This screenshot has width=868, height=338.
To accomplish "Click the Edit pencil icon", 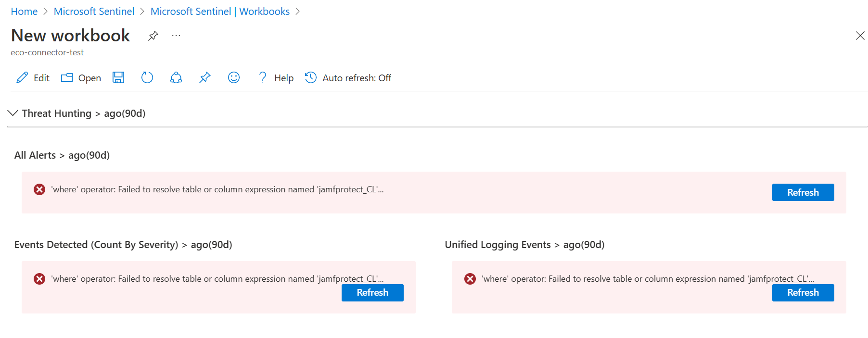I will coord(22,78).
